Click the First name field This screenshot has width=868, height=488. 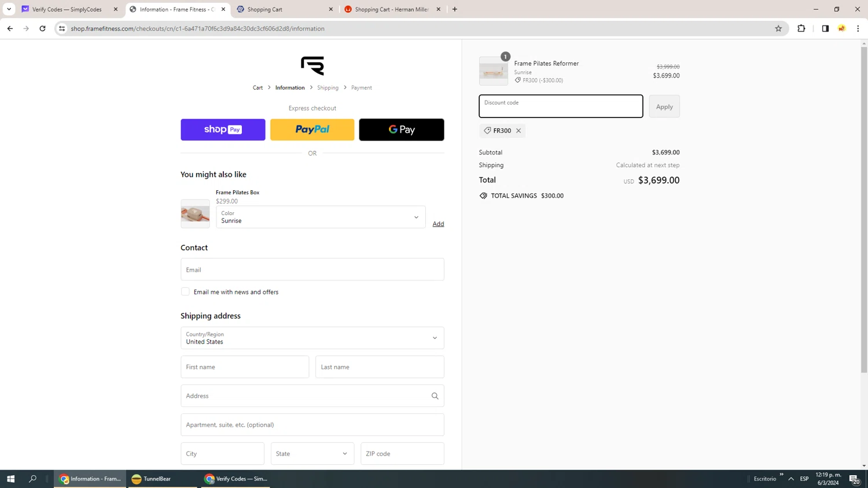(x=245, y=367)
